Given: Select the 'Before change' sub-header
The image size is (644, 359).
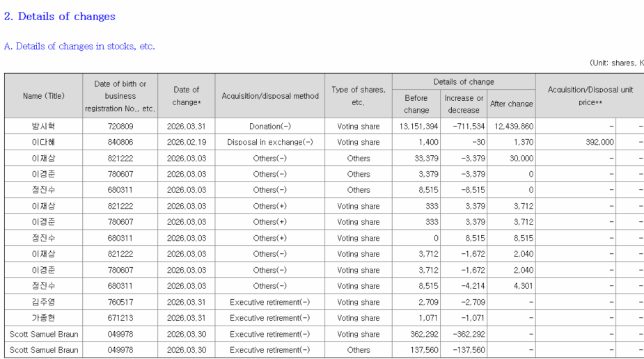Looking at the screenshot, I should tap(416, 104).
